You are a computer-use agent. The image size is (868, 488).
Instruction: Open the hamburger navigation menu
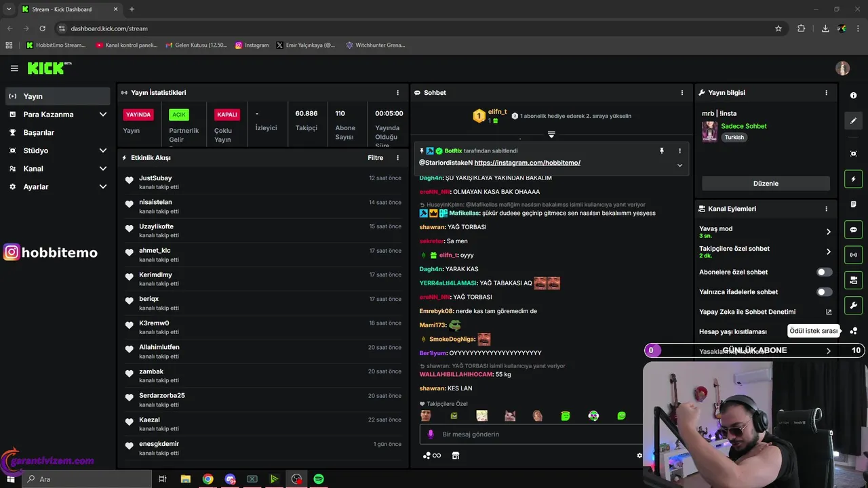tap(14, 68)
